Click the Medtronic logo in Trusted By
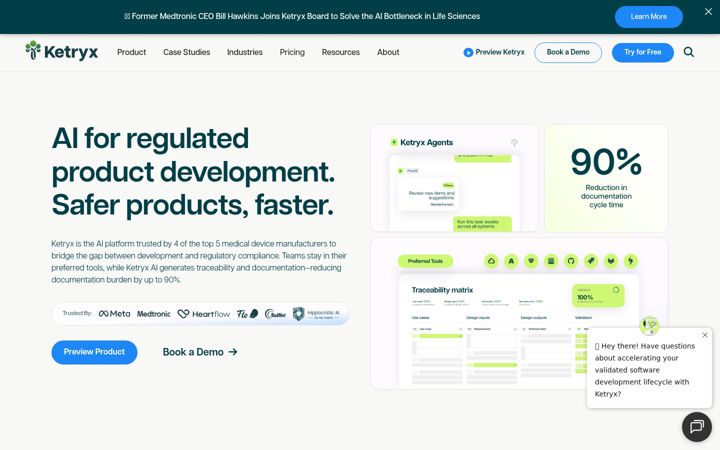The width and height of the screenshot is (720, 450). click(x=154, y=314)
